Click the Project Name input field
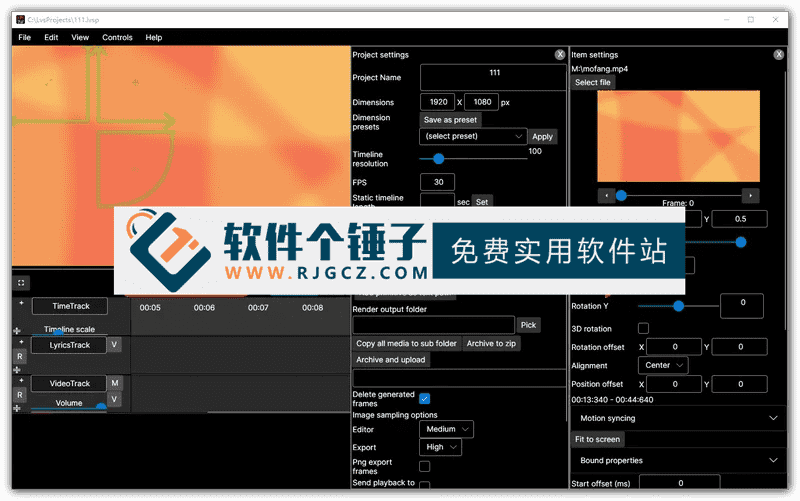 [x=493, y=78]
